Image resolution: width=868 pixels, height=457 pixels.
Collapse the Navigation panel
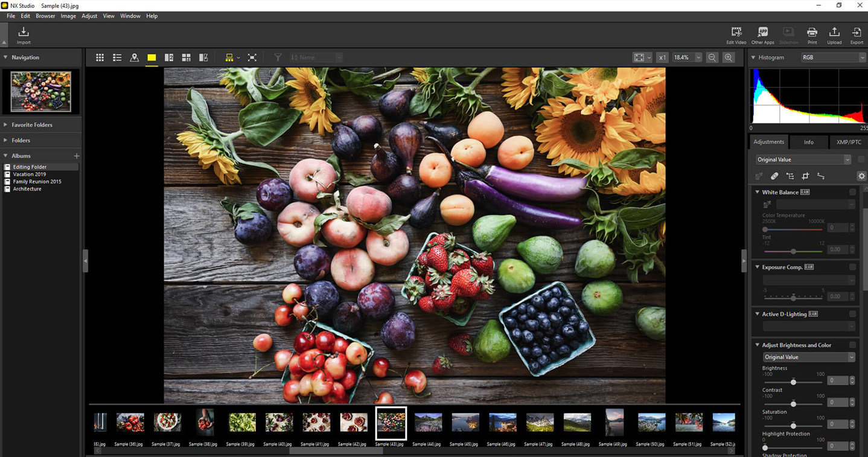[x=5, y=57]
